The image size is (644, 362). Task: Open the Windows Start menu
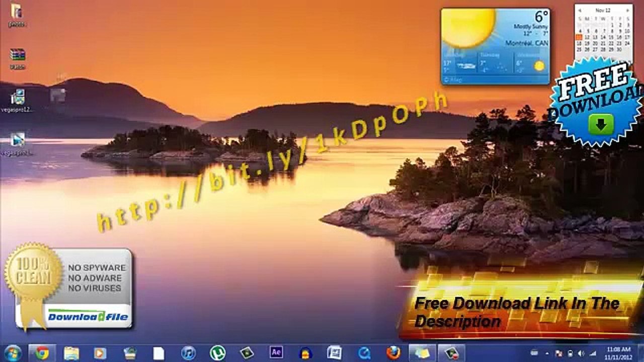pos(12,353)
